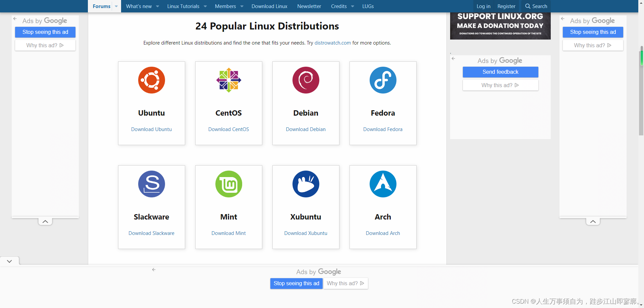Click the CentOS card title
Image resolution: width=644 pixels, height=308 pixels.
click(228, 113)
